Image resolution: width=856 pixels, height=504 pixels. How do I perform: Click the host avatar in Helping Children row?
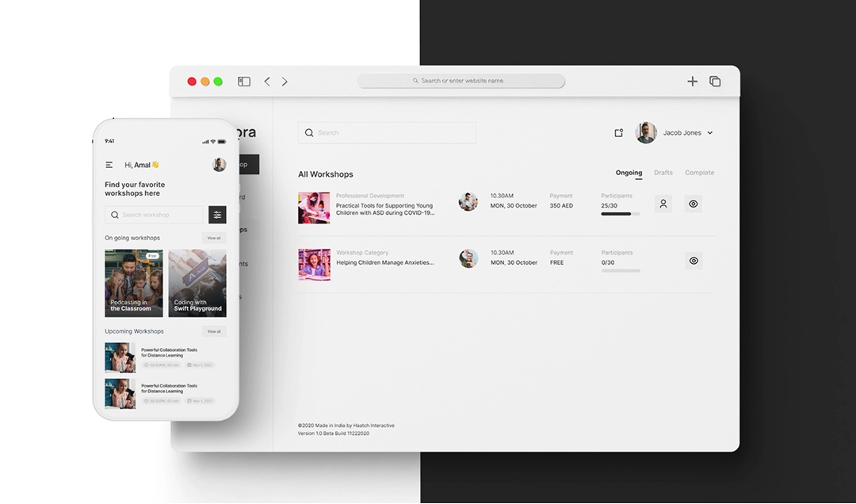468,258
